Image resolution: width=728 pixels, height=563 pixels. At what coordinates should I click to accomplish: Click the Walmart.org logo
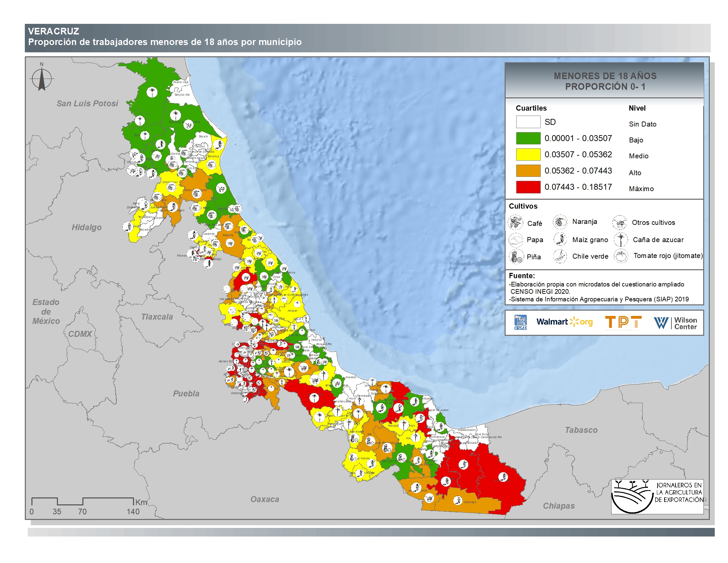pyautogui.click(x=564, y=322)
